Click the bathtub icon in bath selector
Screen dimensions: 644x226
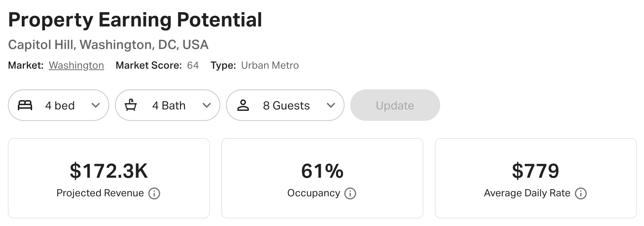coord(131,105)
